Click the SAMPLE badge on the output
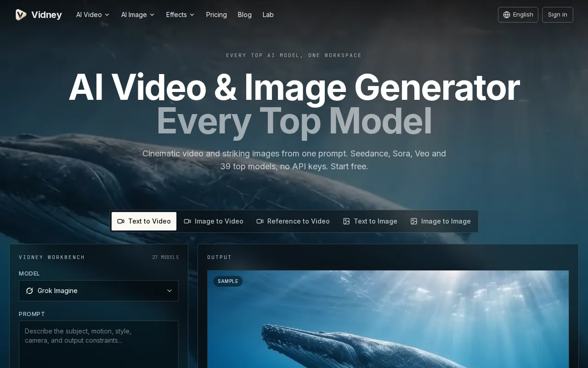 click(x=228, y=281)
